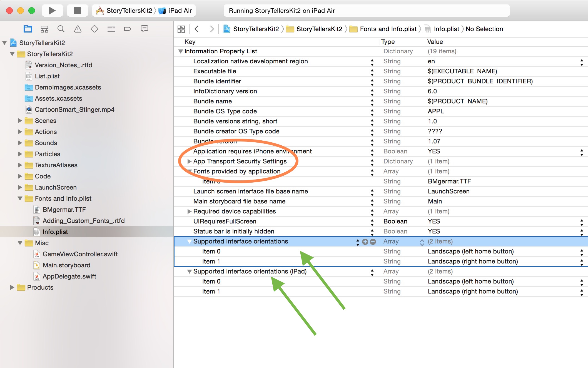Stop the running app with the Stop button
Image resolution: width=588 pixels, height=368 pixels.
pos(78,10)
